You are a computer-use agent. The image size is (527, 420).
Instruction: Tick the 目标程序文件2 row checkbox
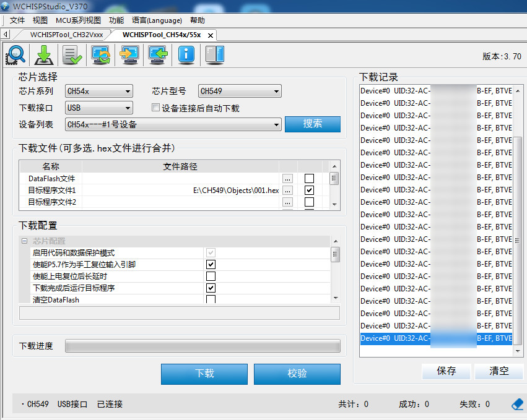[309, 202]
